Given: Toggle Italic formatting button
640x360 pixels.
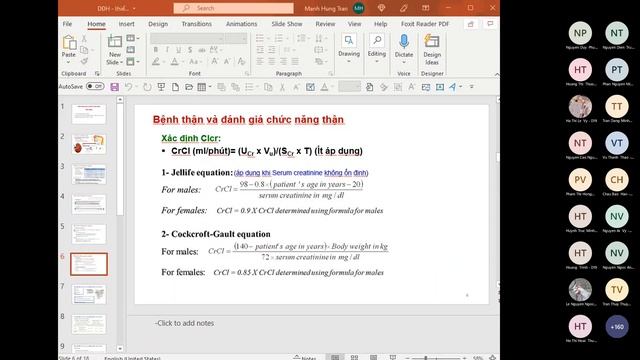Looking at the screenshot, I should [x=167, y=50].
